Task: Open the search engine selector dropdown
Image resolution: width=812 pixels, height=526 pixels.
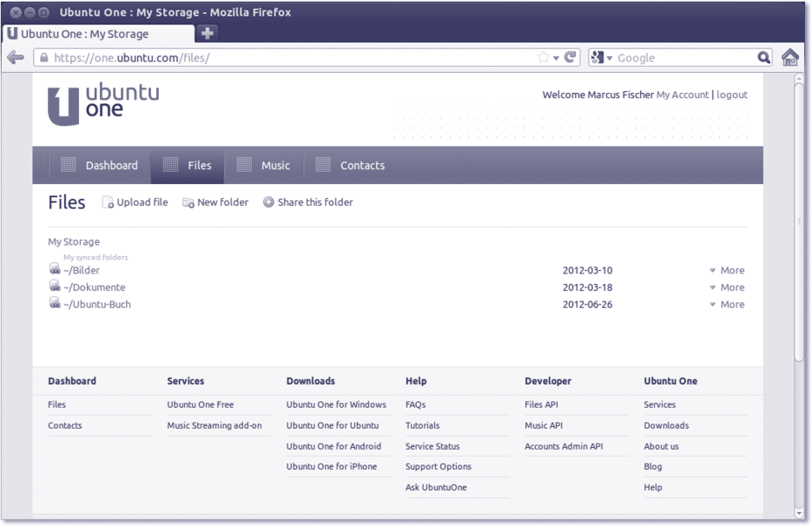Action: [602, 58]
